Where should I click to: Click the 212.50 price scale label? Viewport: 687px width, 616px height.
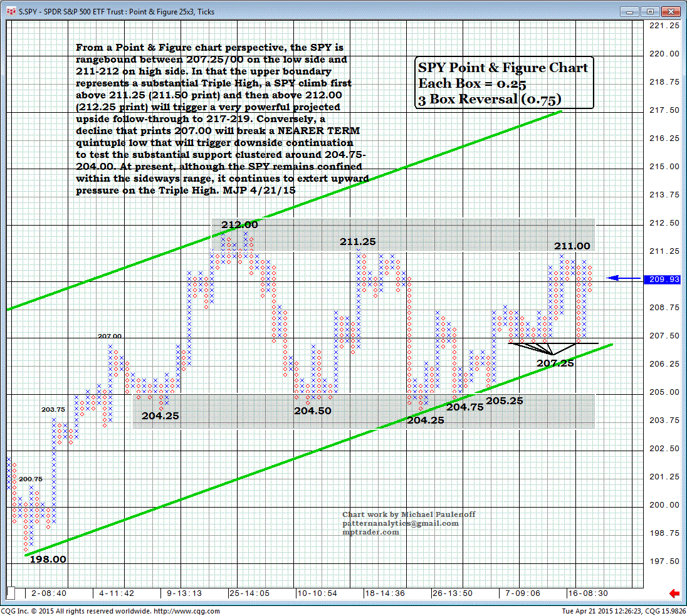tap(664, 223)
